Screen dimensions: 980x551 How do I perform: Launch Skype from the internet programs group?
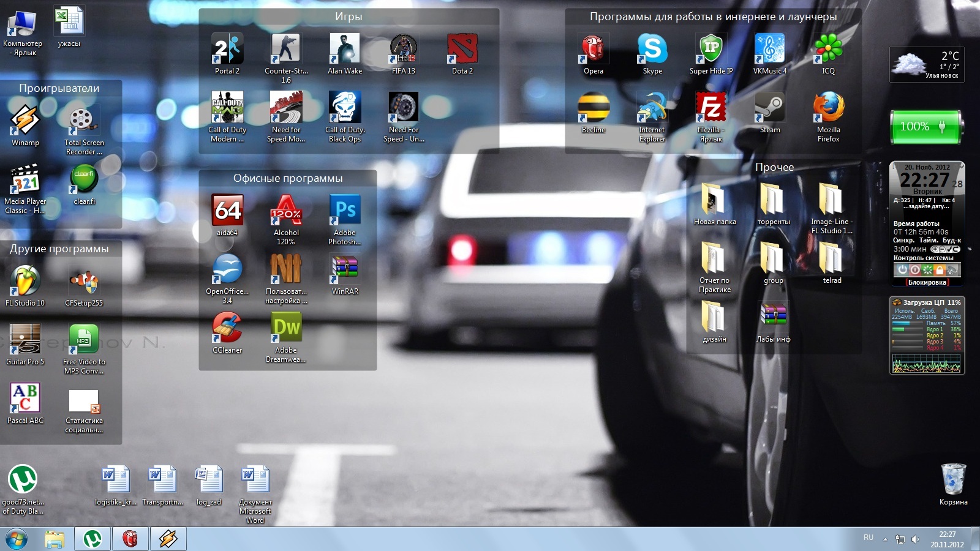coord(652,50)
